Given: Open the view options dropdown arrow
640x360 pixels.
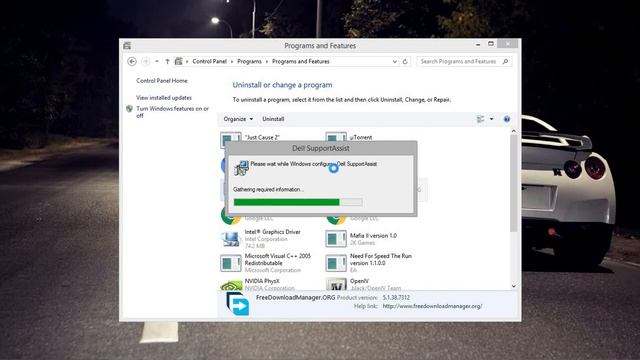Looking at the screenshot, I should (491, 119).
